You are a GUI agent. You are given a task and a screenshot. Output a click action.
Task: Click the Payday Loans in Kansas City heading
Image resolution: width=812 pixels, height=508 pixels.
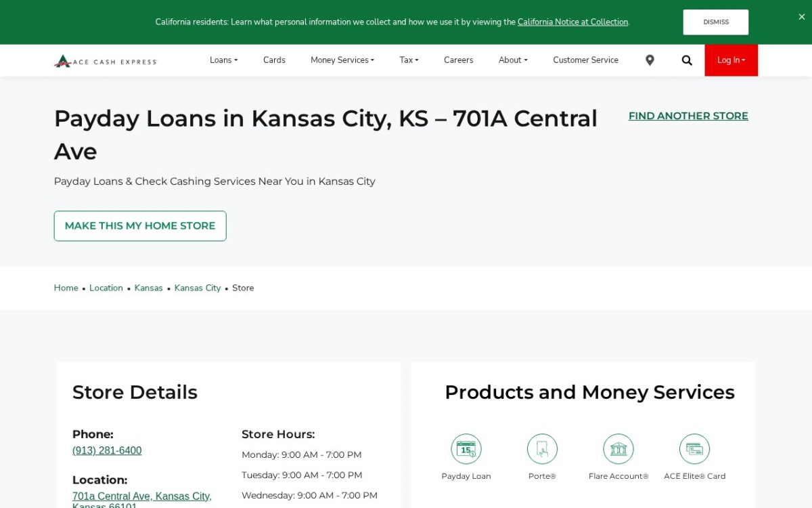[x=325, y=135]
